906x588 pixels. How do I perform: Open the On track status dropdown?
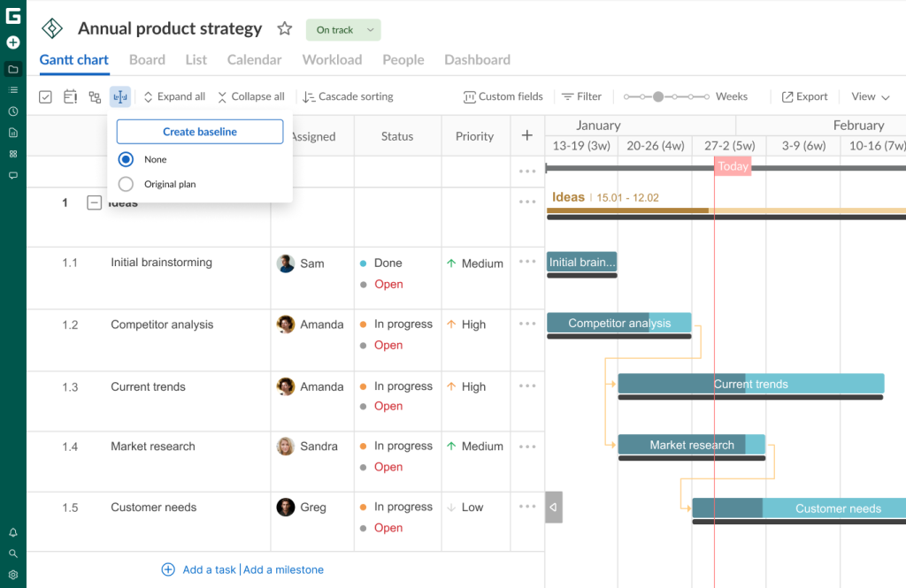[342, 29]
